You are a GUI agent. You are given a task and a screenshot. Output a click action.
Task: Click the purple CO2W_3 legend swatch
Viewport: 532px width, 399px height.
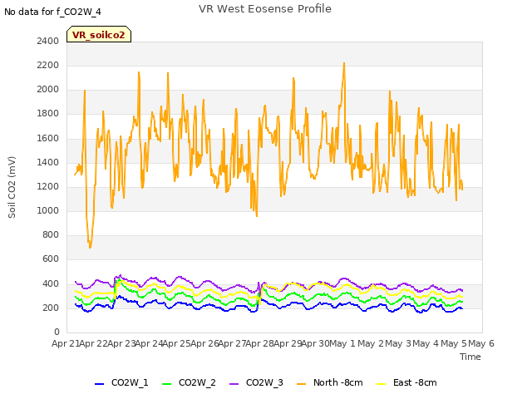click(x=234, y=384)
